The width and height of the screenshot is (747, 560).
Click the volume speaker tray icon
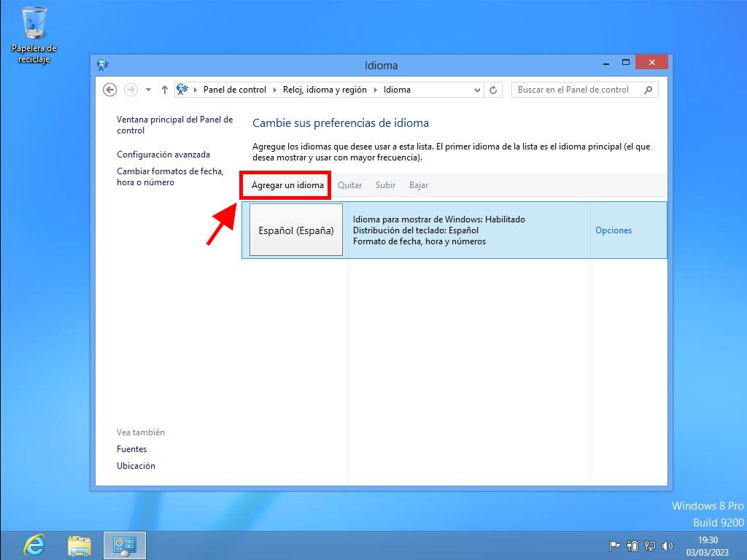point(667,545)
